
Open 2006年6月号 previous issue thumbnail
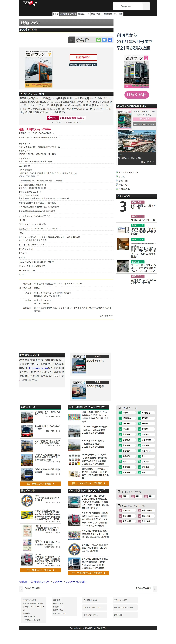point(79,365)
